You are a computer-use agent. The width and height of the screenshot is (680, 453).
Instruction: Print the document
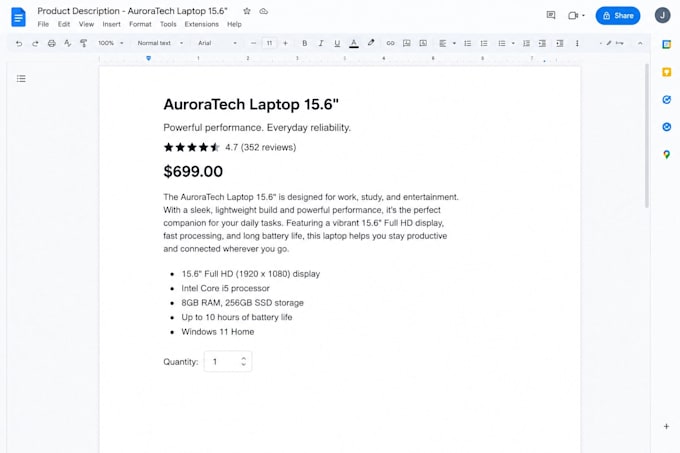(x=52, y=43)
